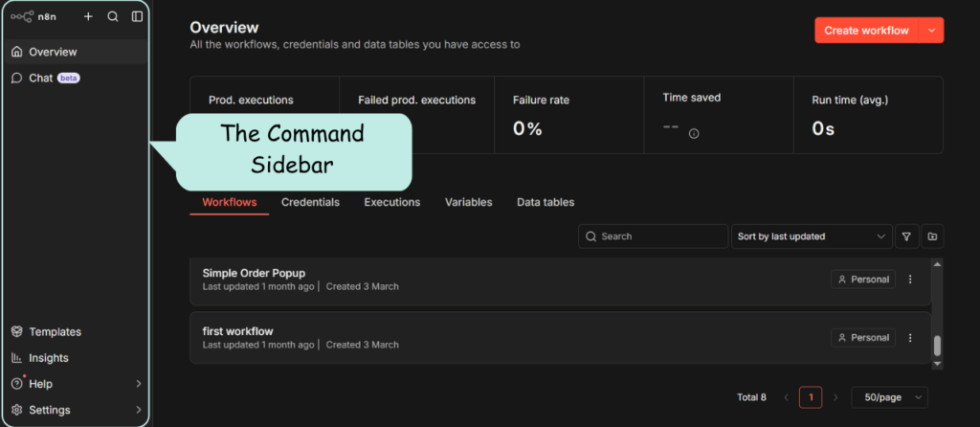Click the Create workflow button

[x=865, y=31]
